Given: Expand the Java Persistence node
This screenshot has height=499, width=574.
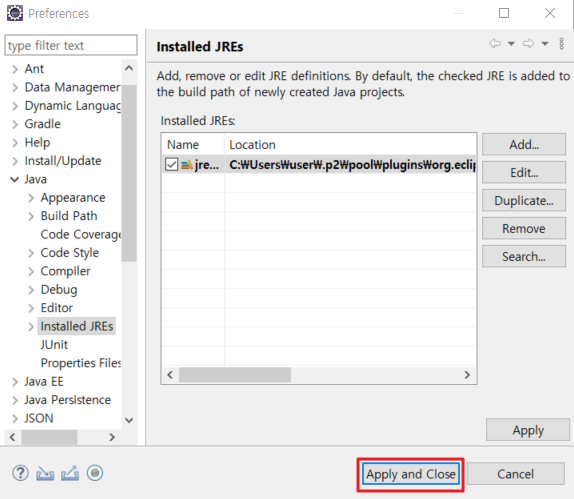Looking at the screenshot, I should [x=15, y=400].
